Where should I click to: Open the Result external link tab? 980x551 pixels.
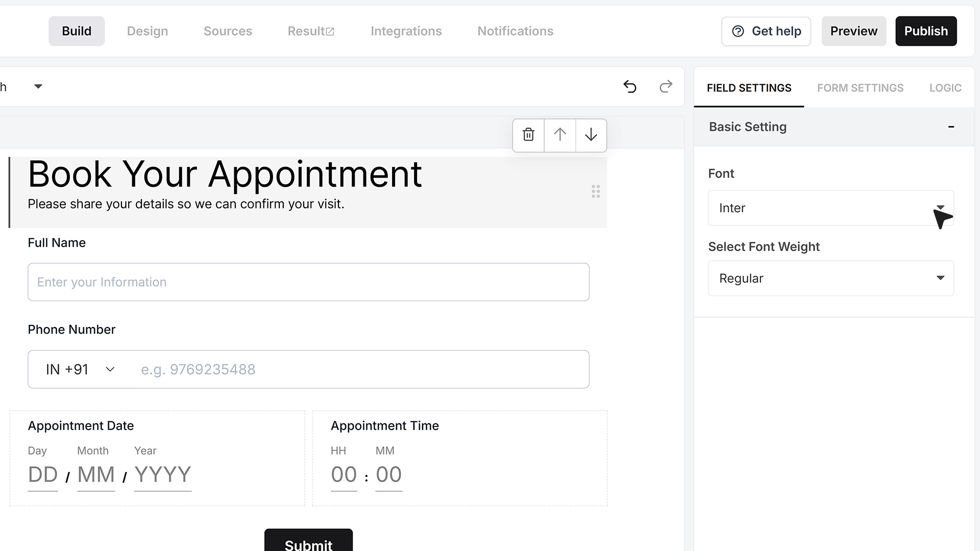tap(311, 31)
